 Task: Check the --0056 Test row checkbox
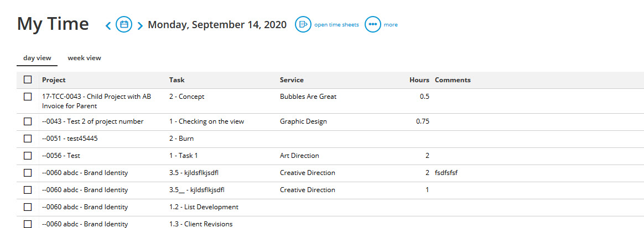(28, 156)
